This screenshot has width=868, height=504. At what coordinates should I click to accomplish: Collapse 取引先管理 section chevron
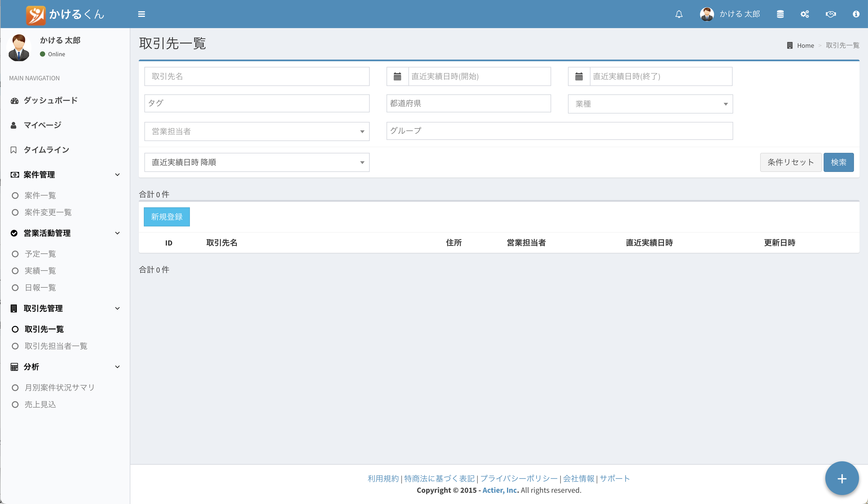(117, 308)
